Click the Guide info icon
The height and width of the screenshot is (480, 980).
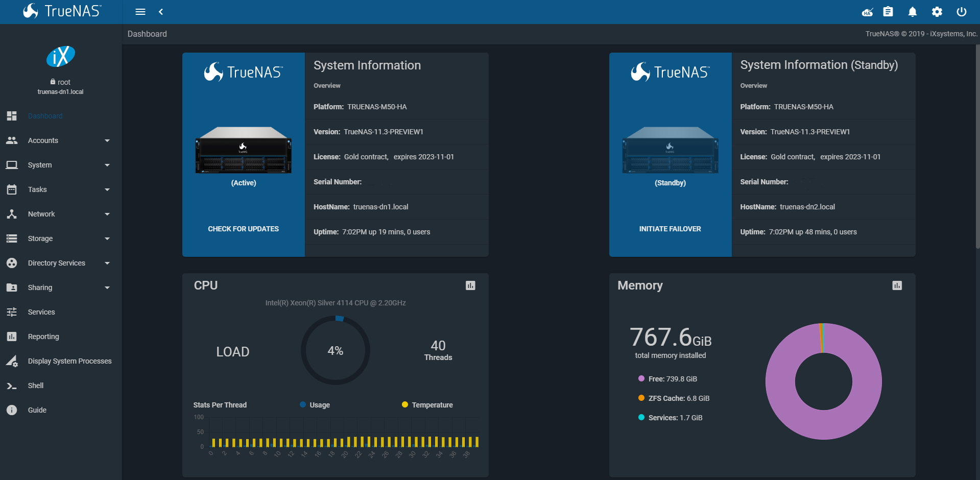12,410
